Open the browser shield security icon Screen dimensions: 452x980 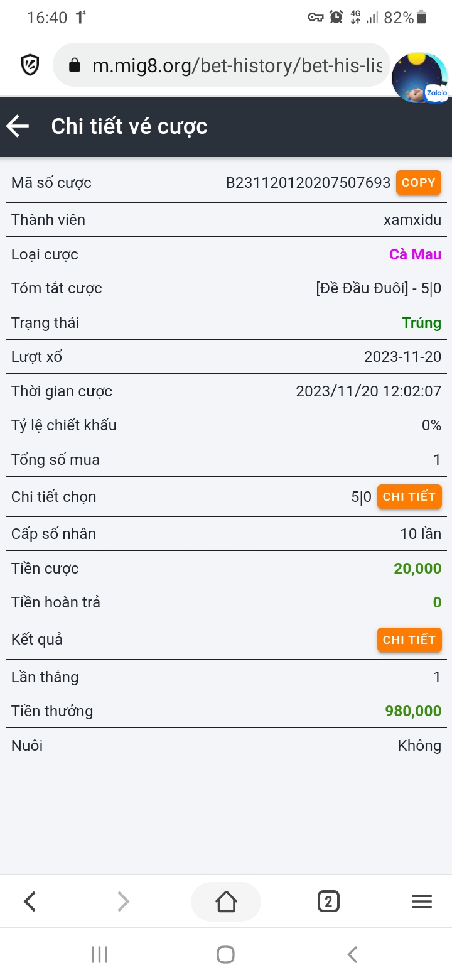[x=30, y=65]
